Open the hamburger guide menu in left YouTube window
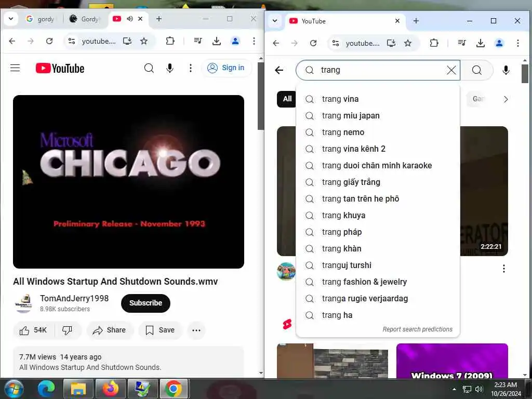 click(x=15, y=68)
